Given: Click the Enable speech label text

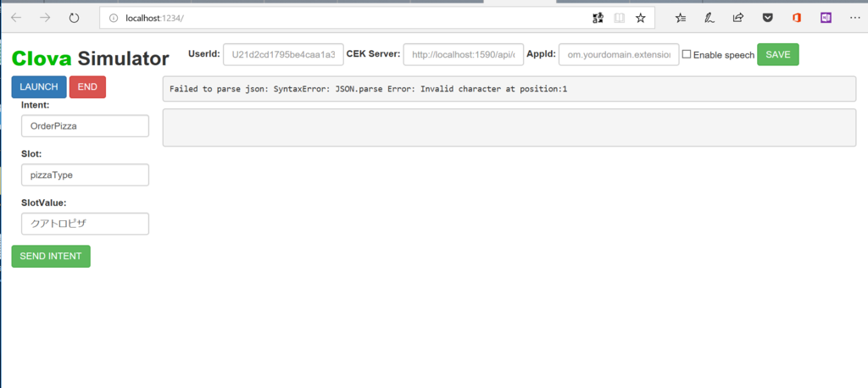Looking at the screenshot, I should tap(724, 55).
